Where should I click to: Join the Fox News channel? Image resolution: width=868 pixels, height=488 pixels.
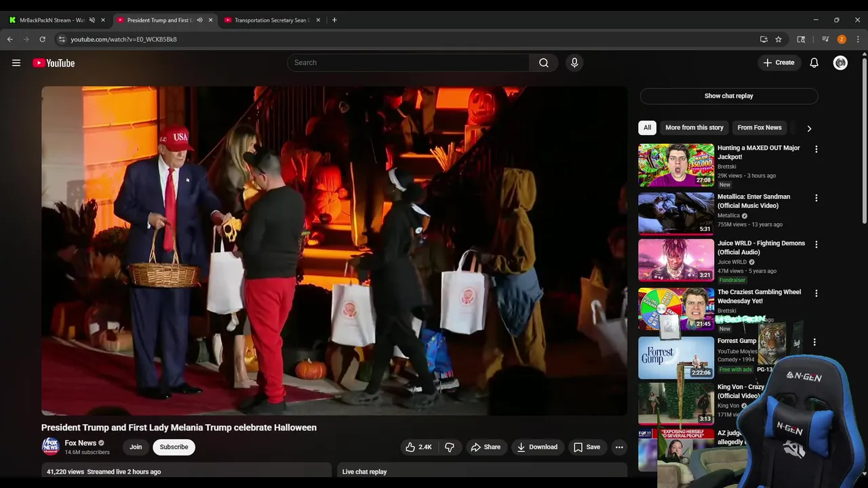[x=136, y=447]
